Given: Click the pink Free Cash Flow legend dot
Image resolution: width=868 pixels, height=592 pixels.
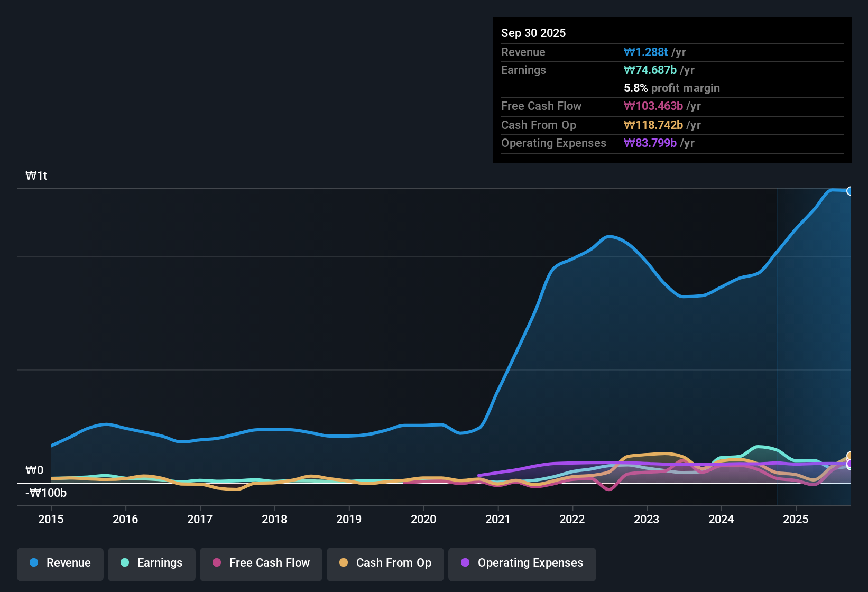Looking at the screenshot, I should pos(217,563).
